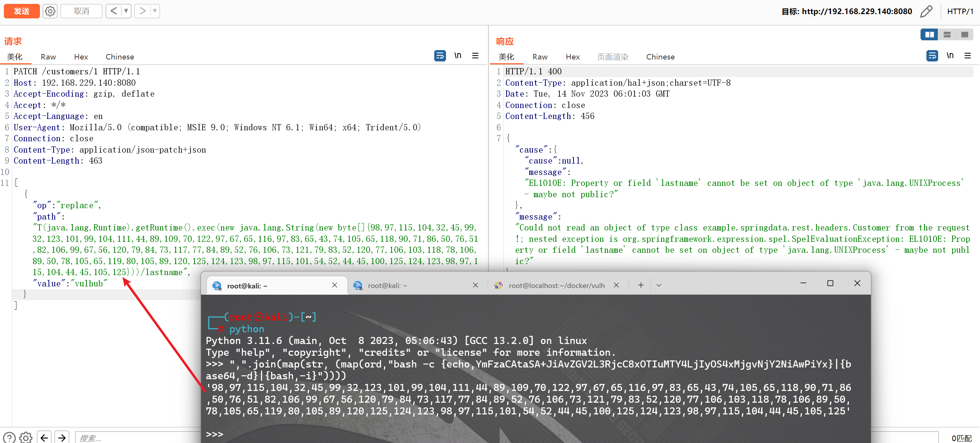Viewport: 980px width, 443px height.
Task: Click the Date response header line
Action: click(587, 94)
